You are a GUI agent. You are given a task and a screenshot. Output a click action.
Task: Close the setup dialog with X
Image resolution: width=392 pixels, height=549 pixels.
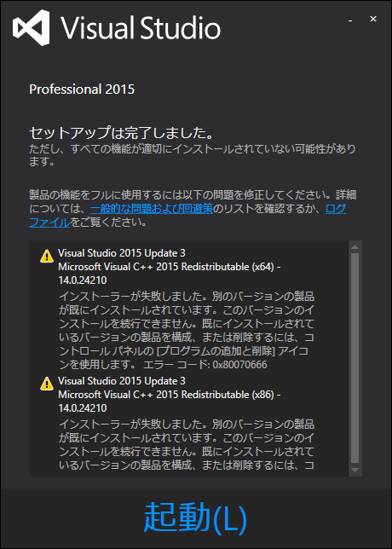pos(373,20)
